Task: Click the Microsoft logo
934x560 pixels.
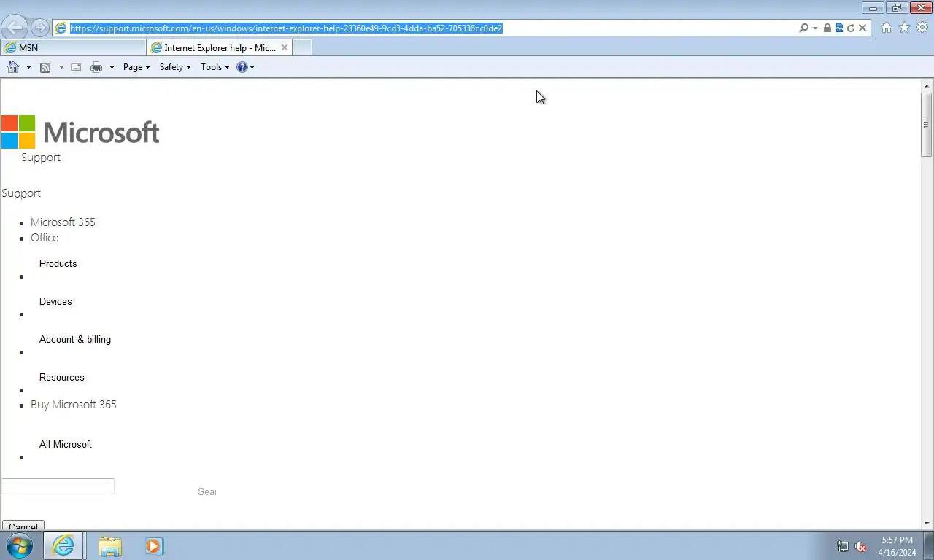Action: coord(80,132)
